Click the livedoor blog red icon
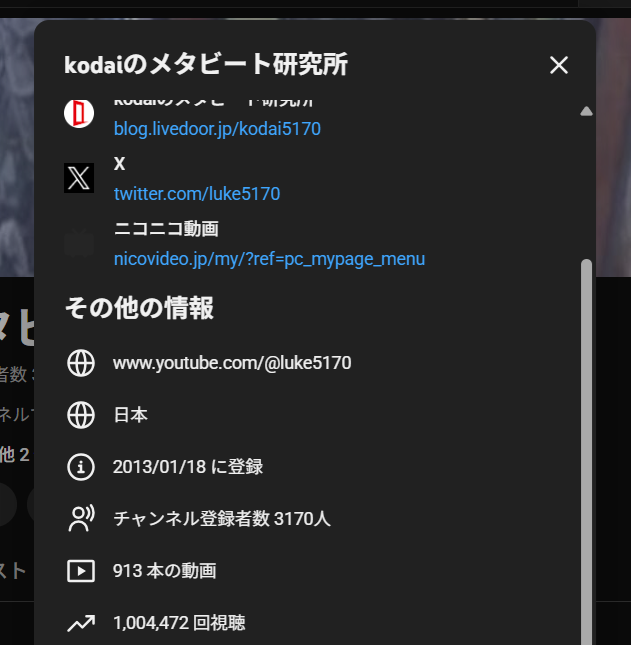The width and height of the screenshot is (631, 645). pos(79,113)
